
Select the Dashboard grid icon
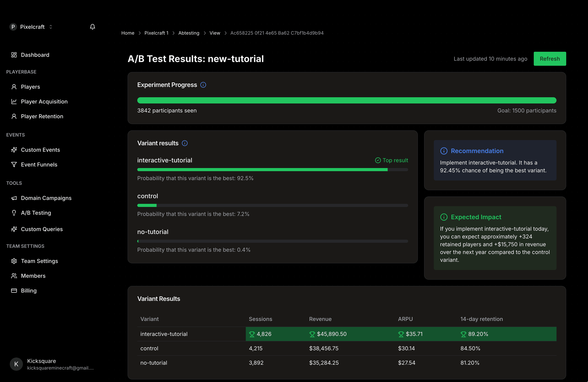coord(14,55)
